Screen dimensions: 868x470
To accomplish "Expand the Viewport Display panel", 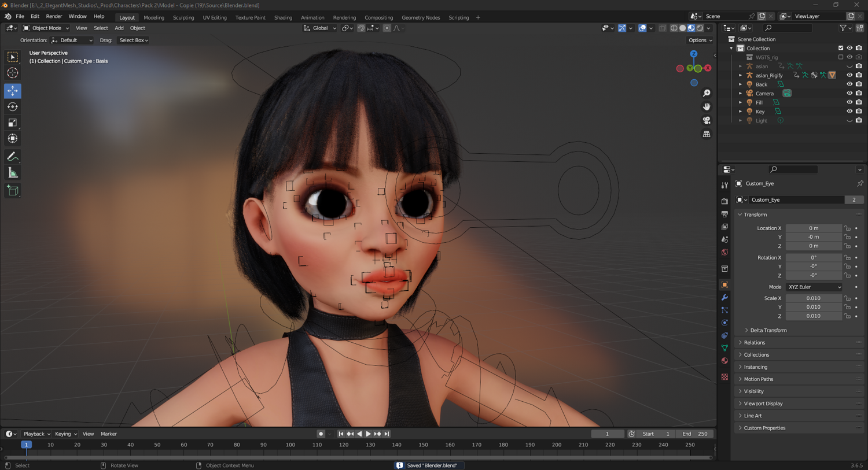I will point(763,404).
